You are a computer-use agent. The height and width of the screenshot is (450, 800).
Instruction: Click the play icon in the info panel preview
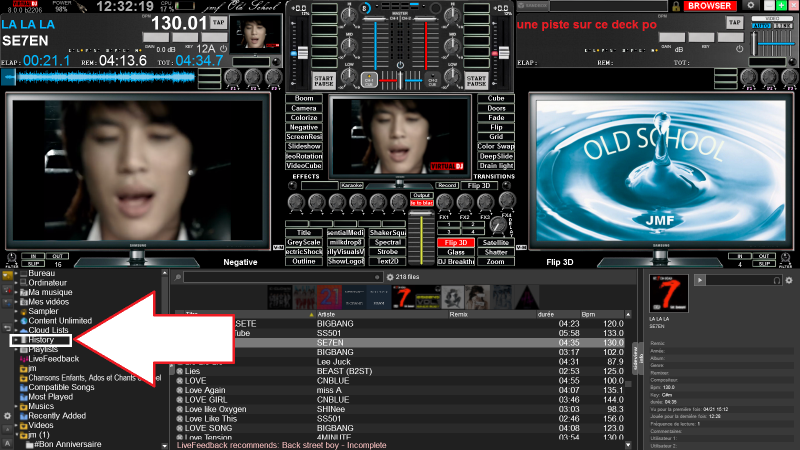699,280
